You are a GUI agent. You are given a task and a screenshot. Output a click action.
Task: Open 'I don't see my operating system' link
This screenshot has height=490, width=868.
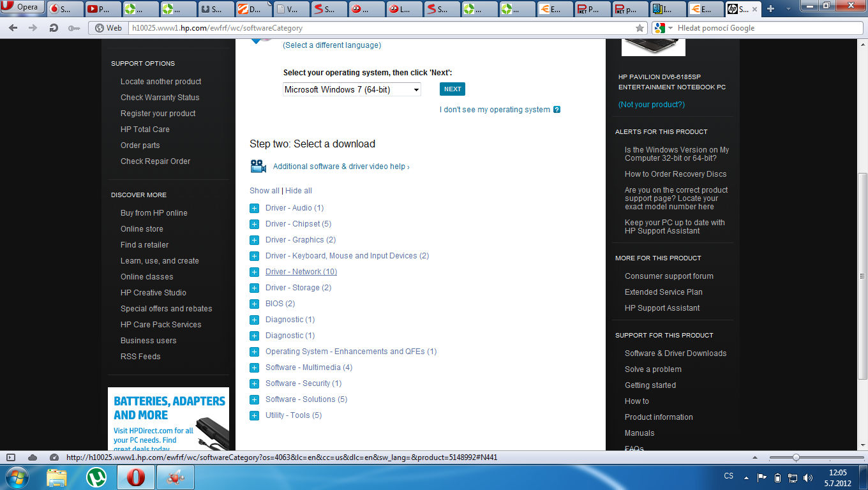pyautogui.click(x=495, y=110)
